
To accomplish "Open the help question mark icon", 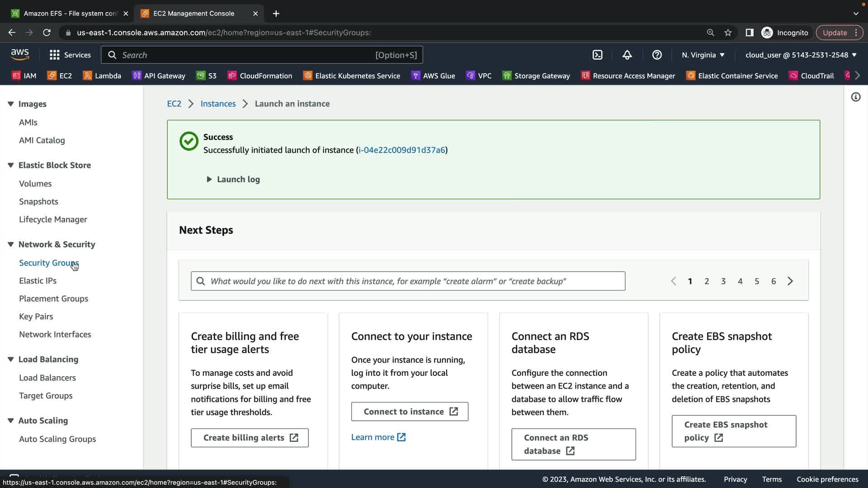I will coord(657,55).
